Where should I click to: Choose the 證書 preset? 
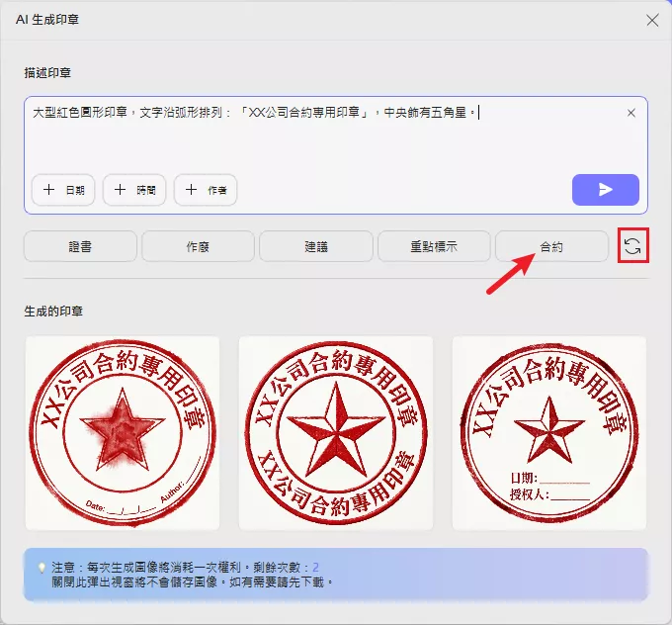pos(80,246)
